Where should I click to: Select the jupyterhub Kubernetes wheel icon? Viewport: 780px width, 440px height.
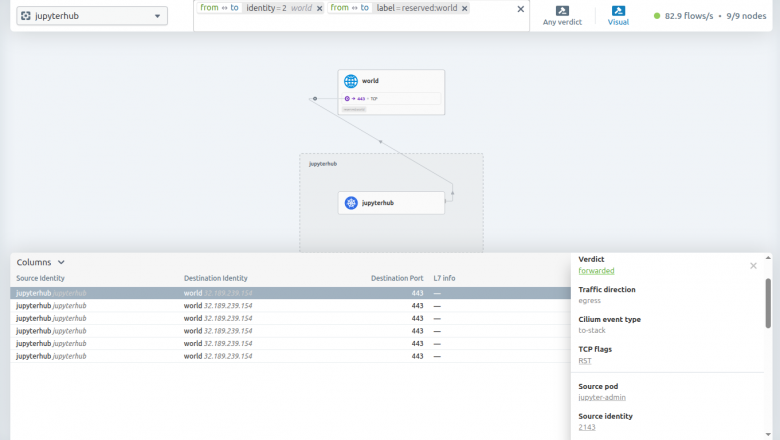(351, 203)
